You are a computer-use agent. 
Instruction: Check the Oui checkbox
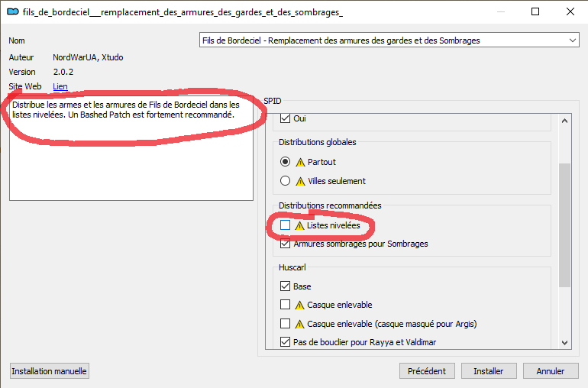[x=285, y=118]
